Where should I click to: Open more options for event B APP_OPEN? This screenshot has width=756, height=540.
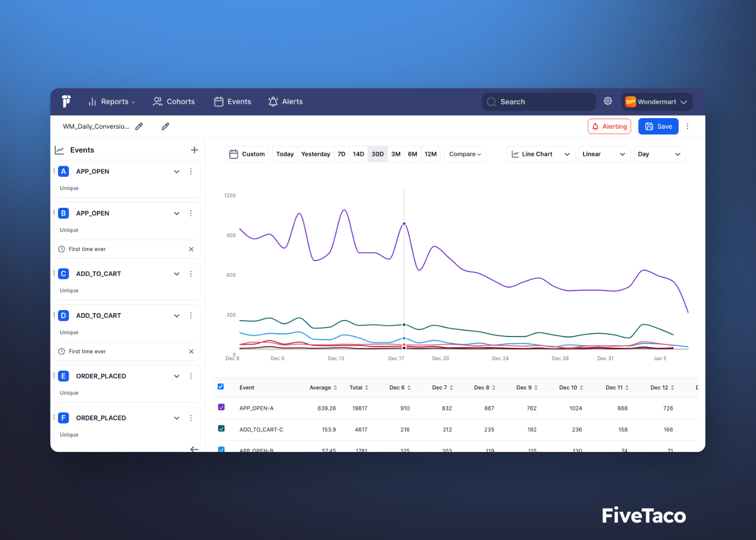pyautogui.click(x=191, y=214)
